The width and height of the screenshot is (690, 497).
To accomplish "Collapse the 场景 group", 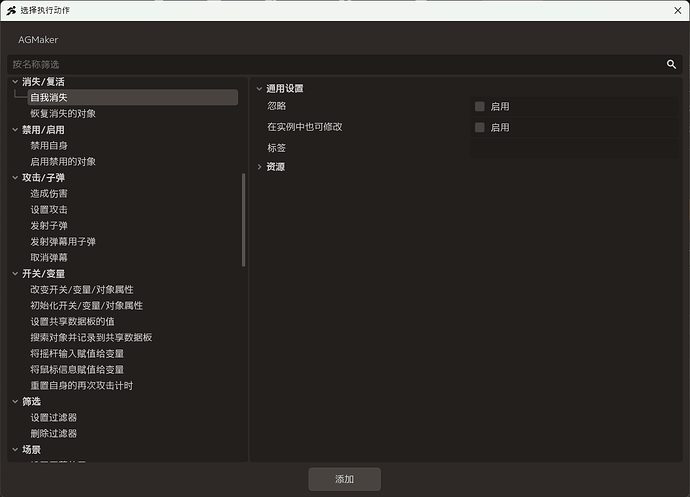I will pos(15,449).
